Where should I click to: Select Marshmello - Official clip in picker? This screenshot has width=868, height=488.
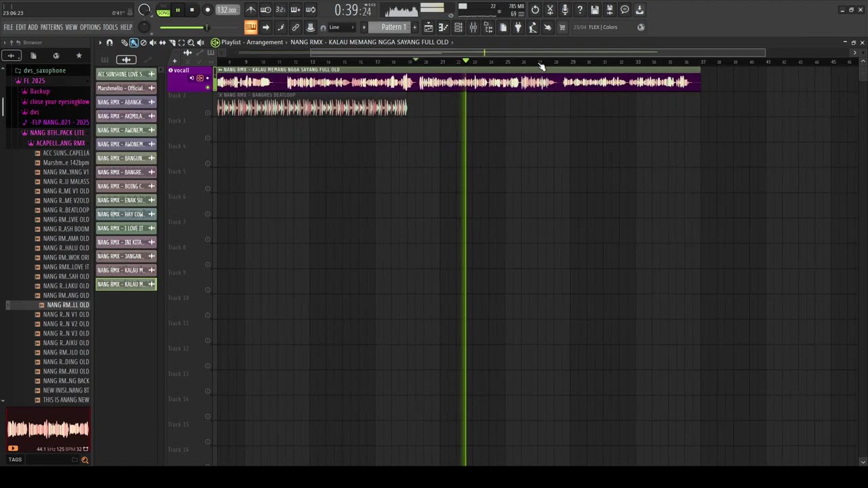[x=126, y=88]
